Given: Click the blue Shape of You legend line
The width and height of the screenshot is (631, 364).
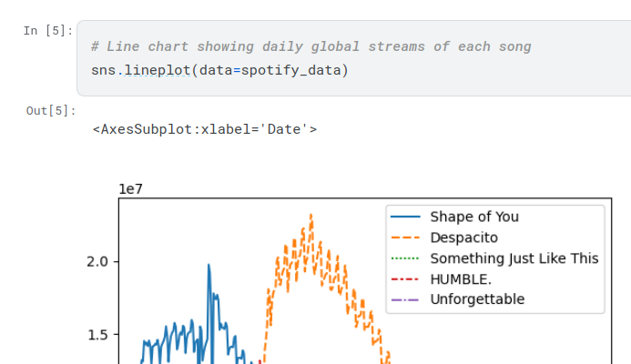Looking at the screenshot, I should click(x=405, y=217).
